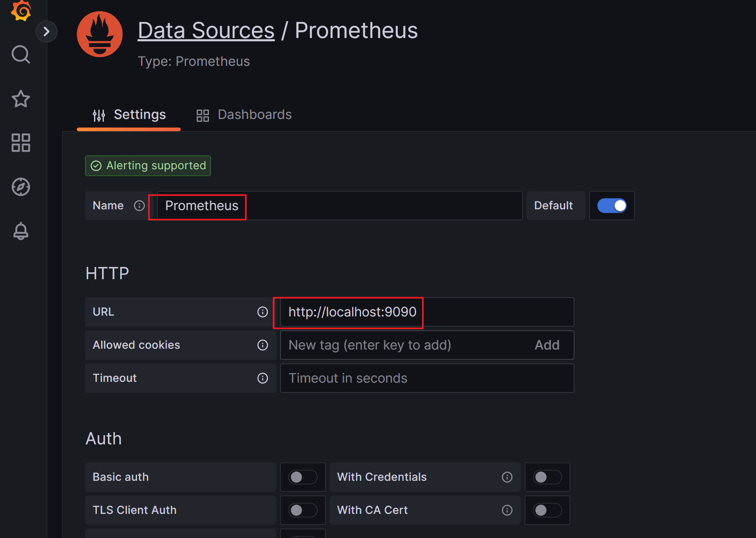Viewport: 756px width, 538px height.
Task: Open the Explore compass icon
Action: point(21,187)
